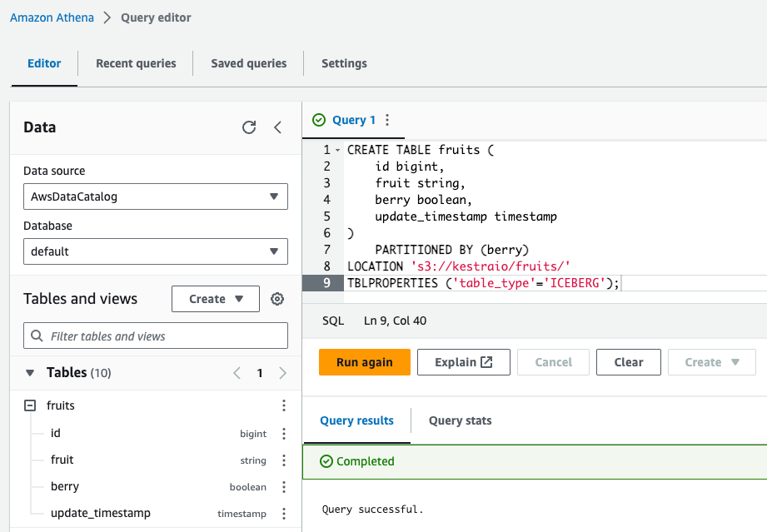Open Query 1 tab options menu

click(x=386, y=120)
